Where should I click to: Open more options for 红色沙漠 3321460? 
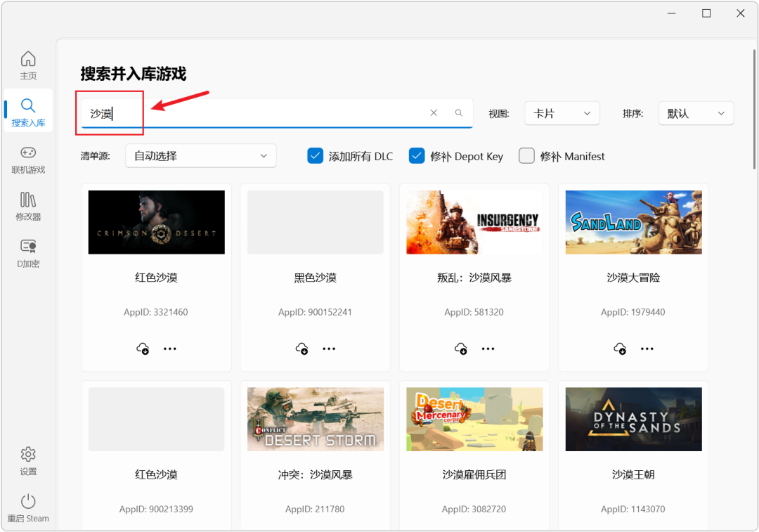[x=170, y=349]
